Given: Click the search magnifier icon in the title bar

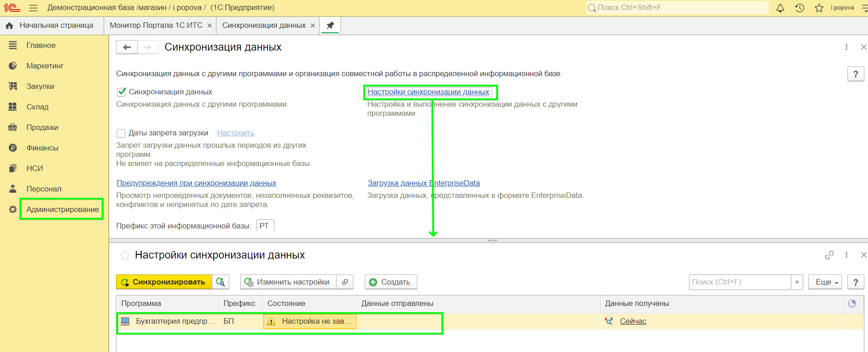Looking at the screenshot, I should [x=592, y=8].
